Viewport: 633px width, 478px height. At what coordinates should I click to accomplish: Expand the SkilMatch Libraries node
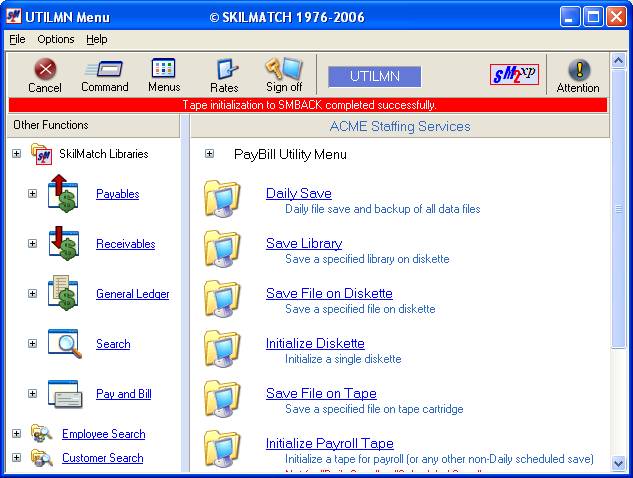17,154
